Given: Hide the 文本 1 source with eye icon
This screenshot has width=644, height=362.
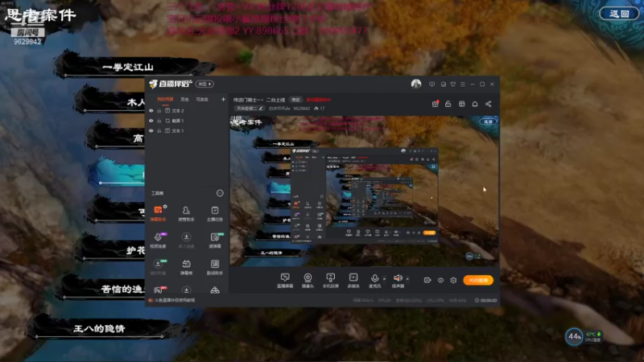Looking at the screenshot, I should [151, 130].
